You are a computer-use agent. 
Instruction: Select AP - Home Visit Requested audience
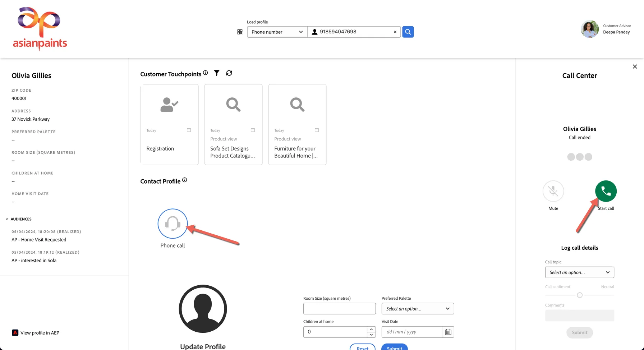pyautogui.click(x=39, y=240)
